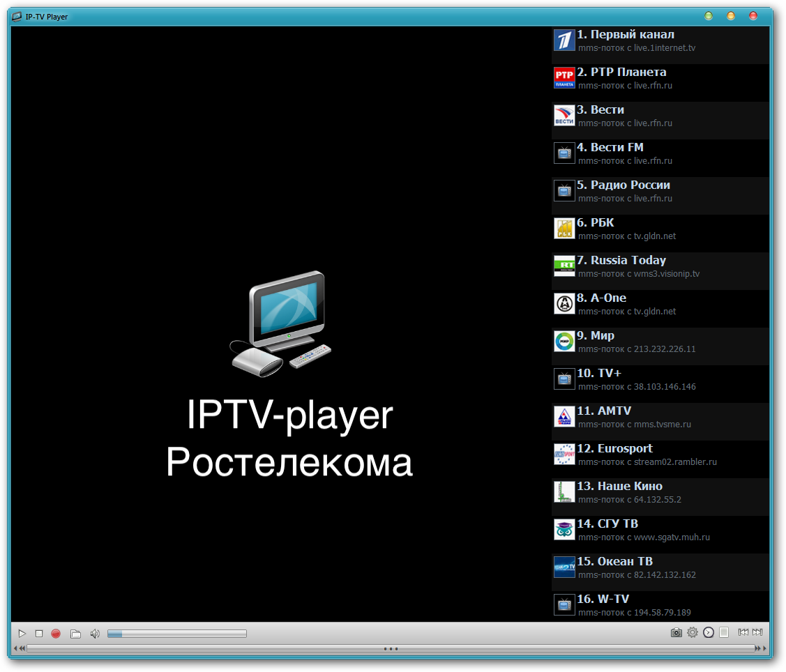Image resolution: width=786 pixels, height=672 pixels.
Task: Mute sound via the speaker icon
Action: (95, 634)
